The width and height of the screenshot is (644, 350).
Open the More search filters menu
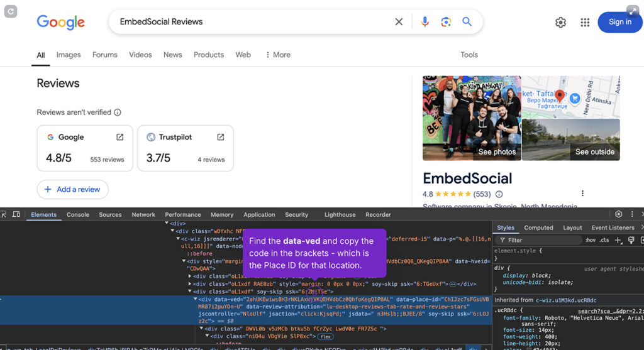click(278, 55)
